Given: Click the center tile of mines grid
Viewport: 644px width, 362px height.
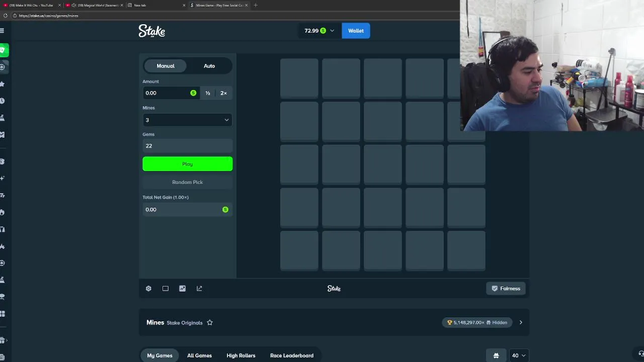Looking at the screenshot, I should coord(383,164).
